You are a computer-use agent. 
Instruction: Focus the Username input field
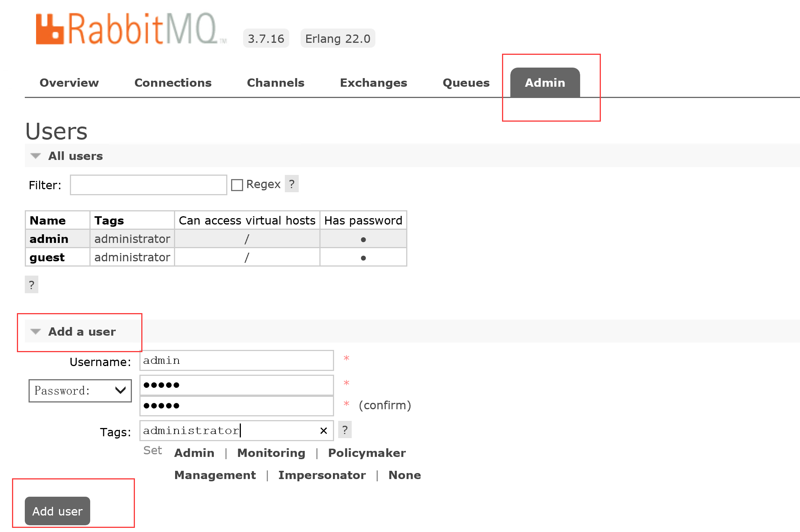tap(236, 360)
